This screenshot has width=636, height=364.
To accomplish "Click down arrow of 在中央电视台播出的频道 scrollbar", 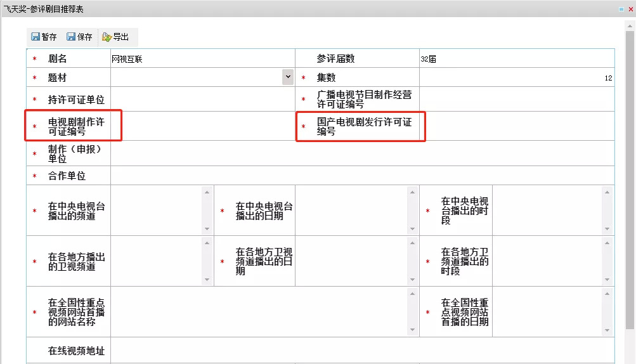I will pos(207,229).
